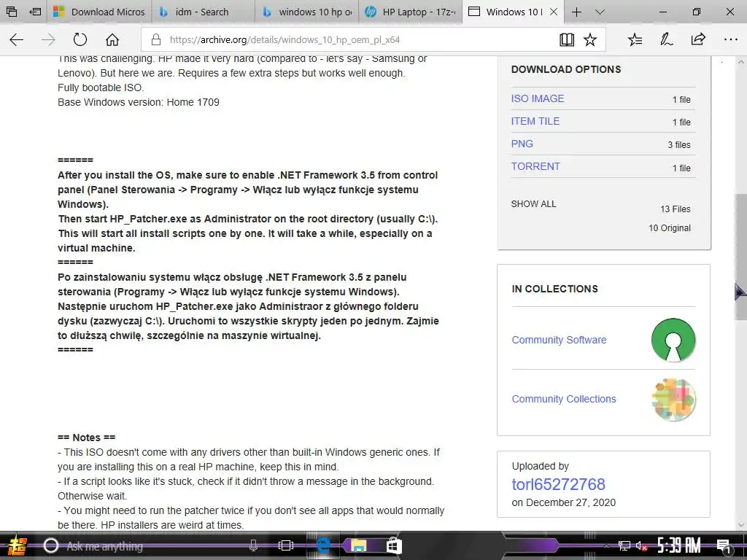The image size is (747, 560).
Task: Click the 'on December 27, 2020' date
Action: [564, 503]
